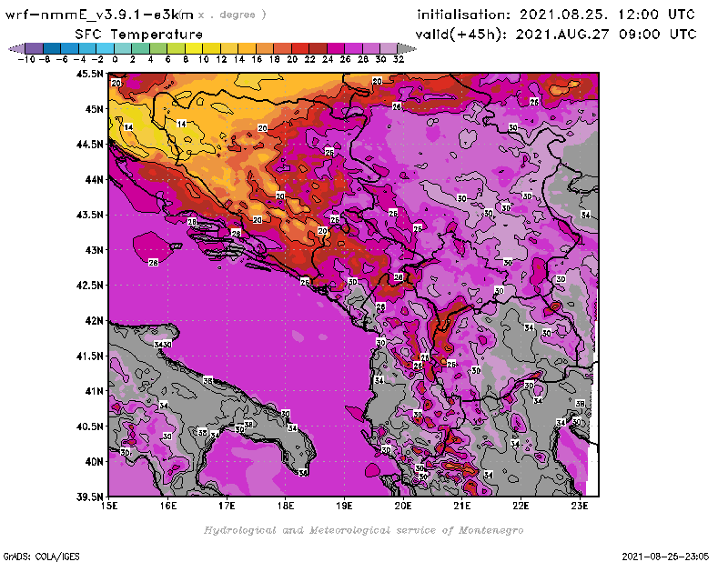
Task: Click the 22E longitude label
Action: pos(521,506)
